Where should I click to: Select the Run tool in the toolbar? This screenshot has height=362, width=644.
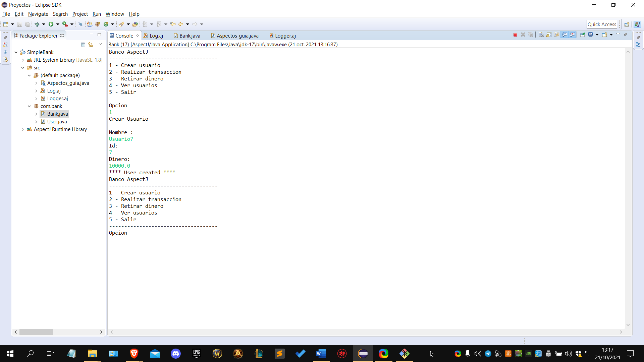[x=51, y=24]
